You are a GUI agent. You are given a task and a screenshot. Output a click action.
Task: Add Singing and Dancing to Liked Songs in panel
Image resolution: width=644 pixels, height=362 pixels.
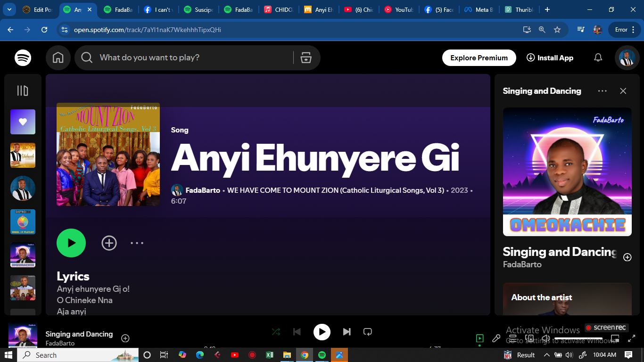pyautogui.click(x=627, y=257)
